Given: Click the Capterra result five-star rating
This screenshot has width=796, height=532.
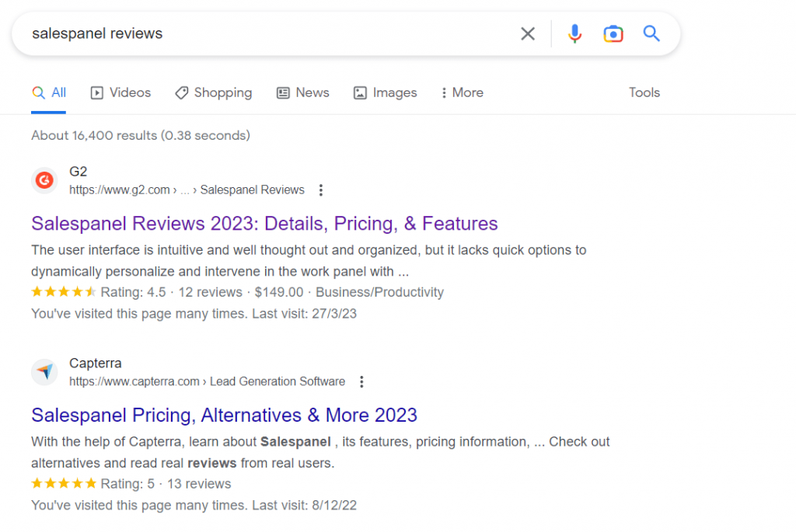Looking at the screenshot, I should pos(64,483).
